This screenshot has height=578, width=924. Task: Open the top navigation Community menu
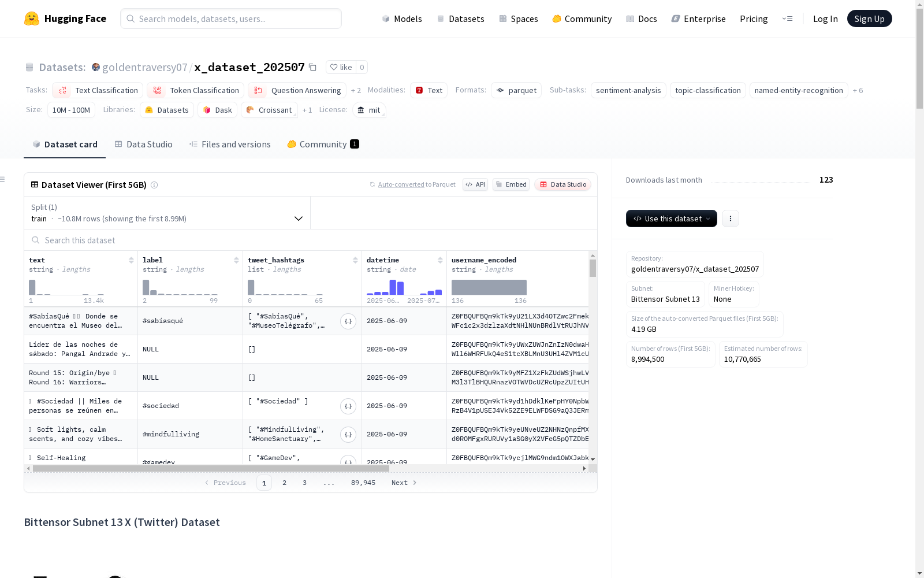(582, 18)
